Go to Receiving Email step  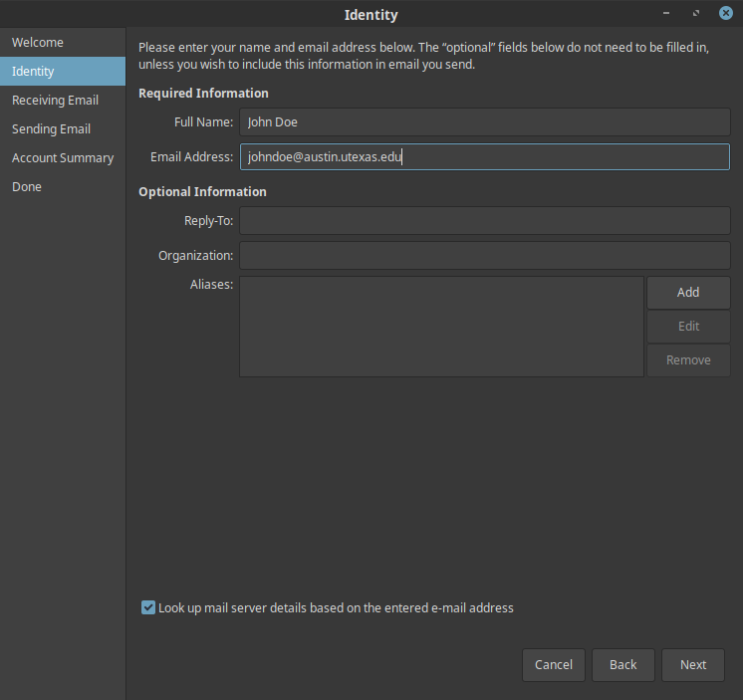point(63,100)
